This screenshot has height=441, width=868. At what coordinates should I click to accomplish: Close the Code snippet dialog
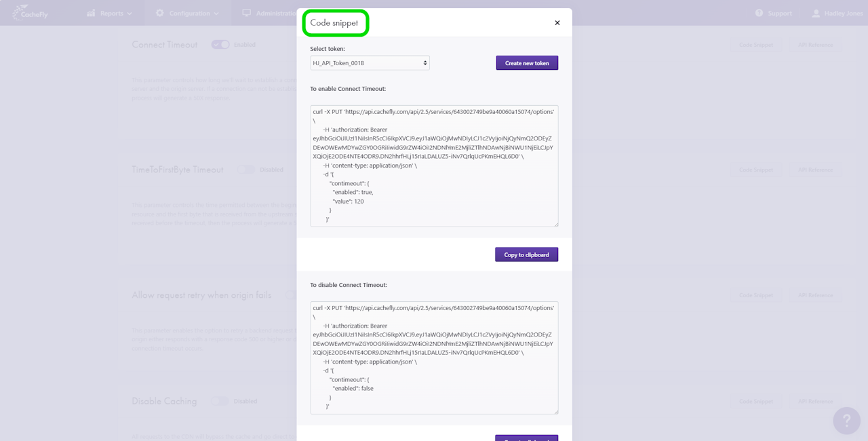557,23
